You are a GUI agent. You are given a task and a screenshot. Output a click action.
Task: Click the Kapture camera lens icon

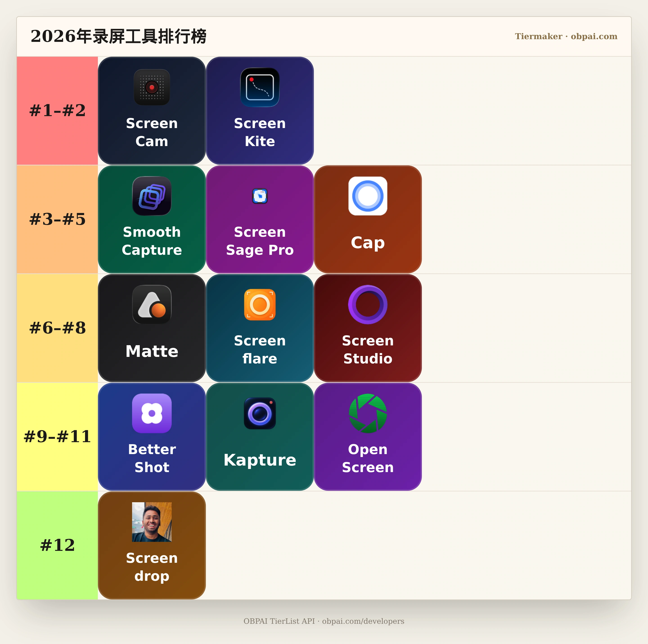tap(260, 413)
